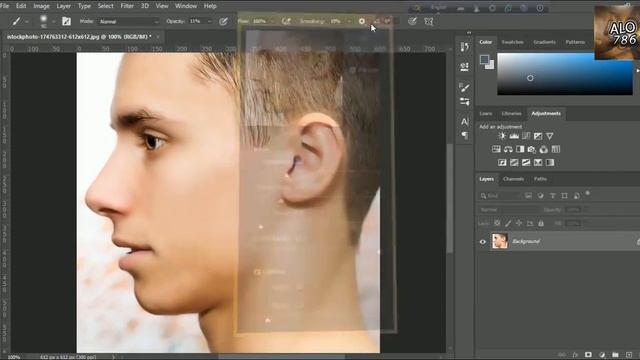Image resolution: width=640 pixels, height=360 pixels.
Task: Expand the Opacity slider dropdown arrow
Action: click(209, 21)
